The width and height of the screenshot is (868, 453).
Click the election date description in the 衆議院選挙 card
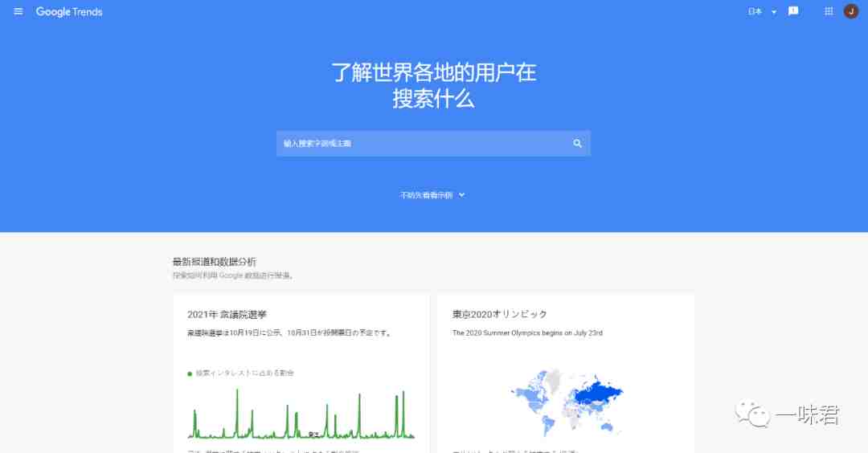[289, 333]
